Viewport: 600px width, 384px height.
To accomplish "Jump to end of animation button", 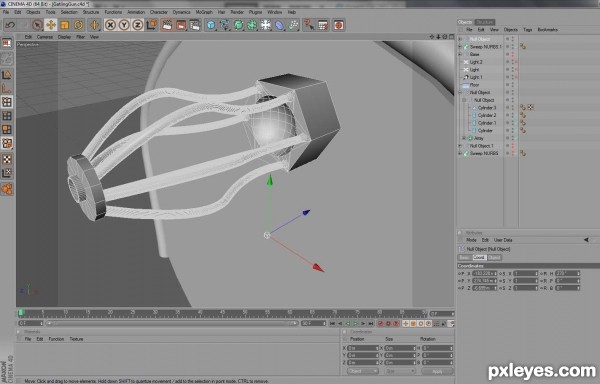I will click(370, 324).
